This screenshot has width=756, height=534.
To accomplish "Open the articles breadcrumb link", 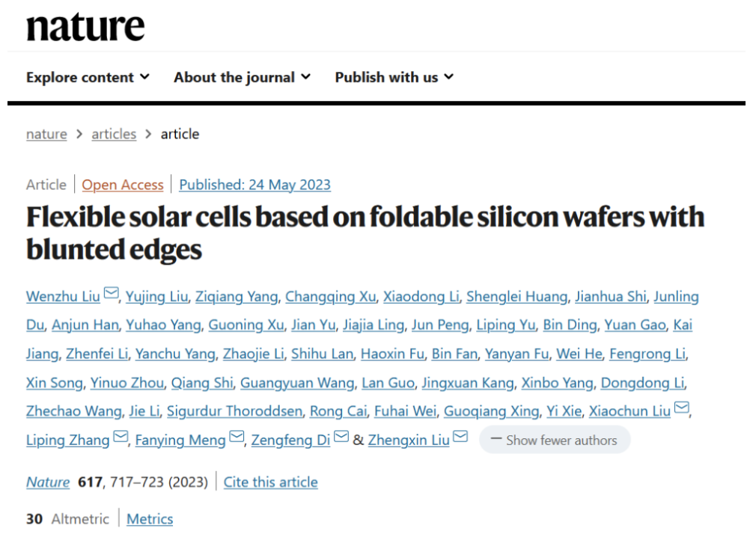I will 114,134.
